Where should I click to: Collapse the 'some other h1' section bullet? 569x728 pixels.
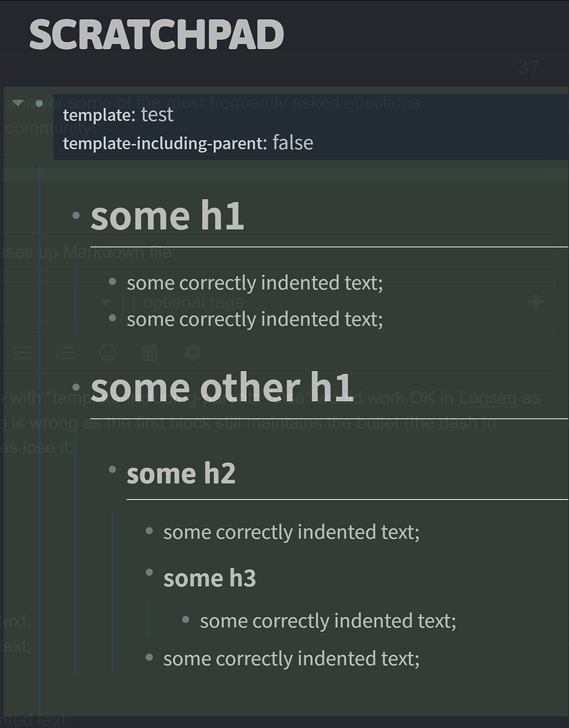click(75, 387)
